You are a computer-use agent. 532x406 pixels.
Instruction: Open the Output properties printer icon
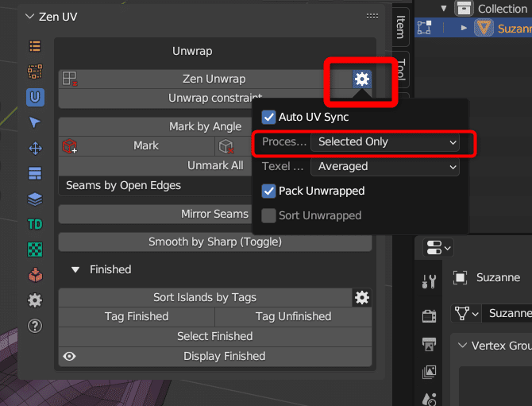pyautogui.click(x=429, y=344)
